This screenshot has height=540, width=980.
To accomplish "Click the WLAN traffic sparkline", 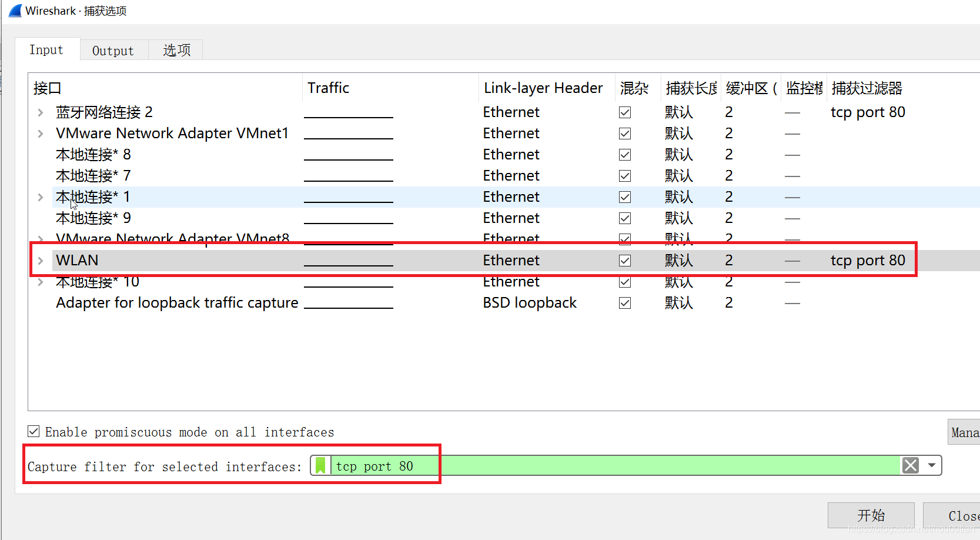I will coord(349,261).
